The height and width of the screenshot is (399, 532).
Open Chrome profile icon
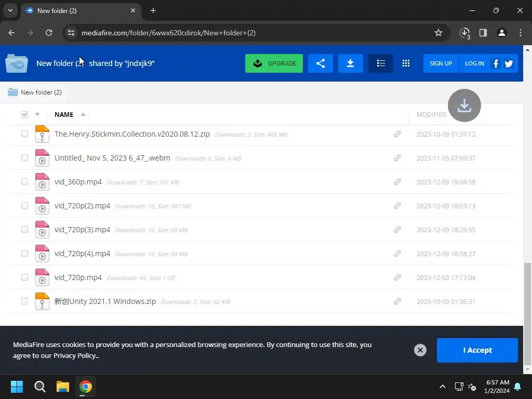coord(501,33)
